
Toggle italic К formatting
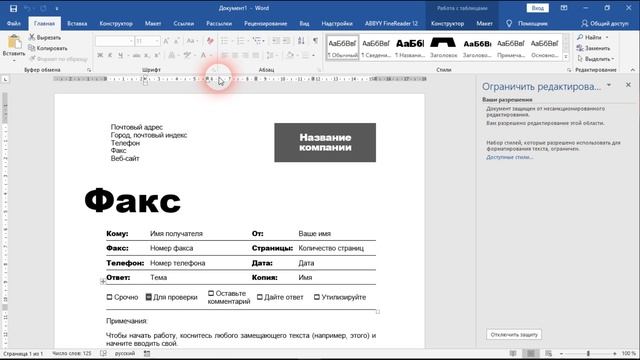[x=110, y=55]
